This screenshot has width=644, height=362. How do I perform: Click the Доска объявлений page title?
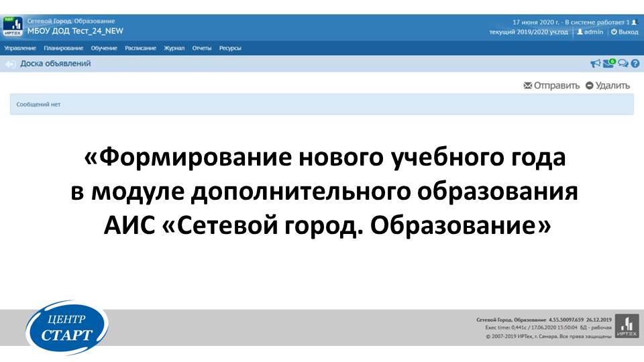click(x=56, y=64)
